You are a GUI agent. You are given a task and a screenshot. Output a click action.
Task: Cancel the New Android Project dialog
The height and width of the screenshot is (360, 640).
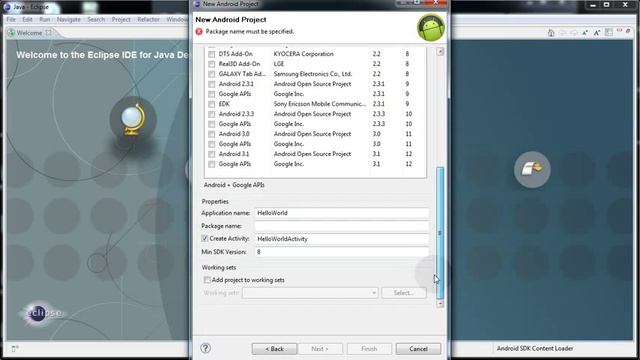pyautogui.click(x=418, y=349)
